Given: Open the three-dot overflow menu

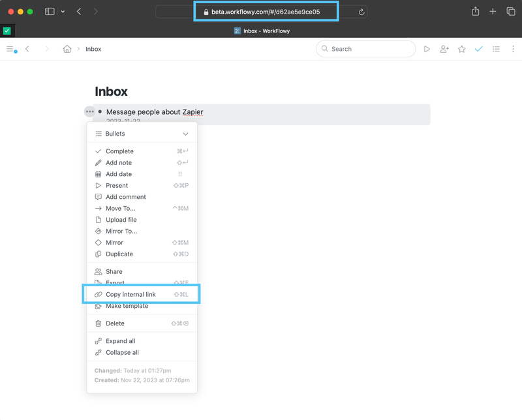Looking at the screenshot, I should click(513, 49).
